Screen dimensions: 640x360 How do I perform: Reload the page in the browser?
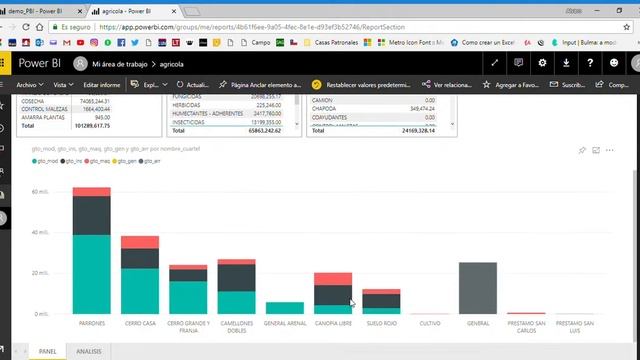(x=26, y=27)
